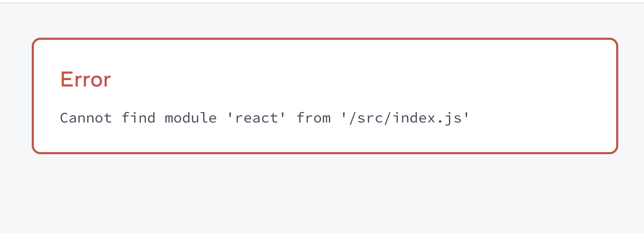Click the white space below the error message
The height and width of the screenshot is (233, 644).
coord(325,138)
